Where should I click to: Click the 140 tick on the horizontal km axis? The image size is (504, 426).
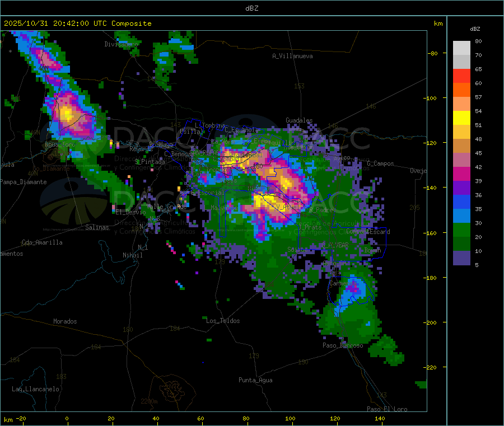pyautogui.click(x=380, y=418)
